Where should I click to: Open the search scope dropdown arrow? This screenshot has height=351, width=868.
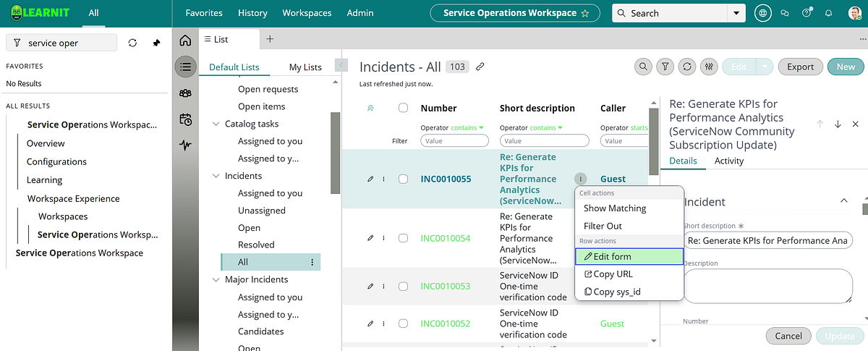[736, 13]
